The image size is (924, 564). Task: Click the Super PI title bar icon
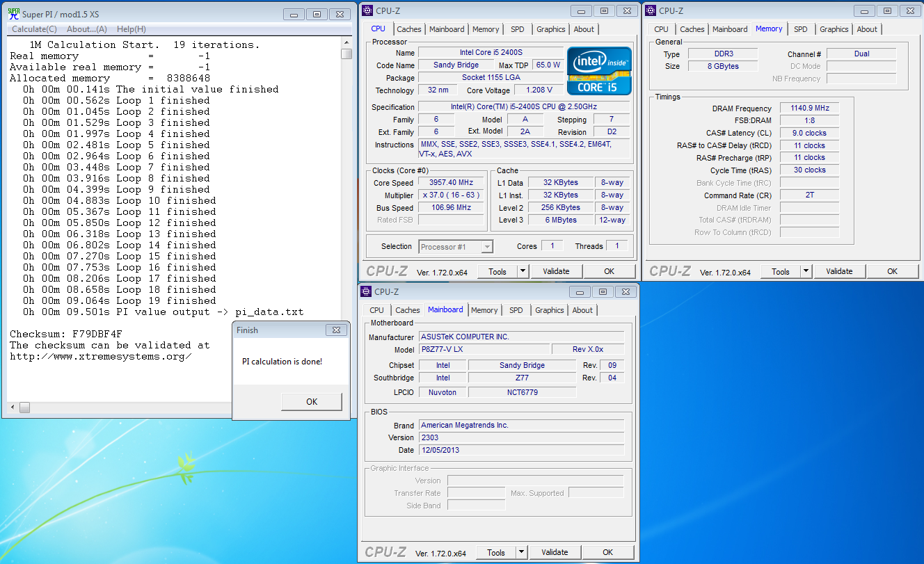(x=13, y=14)
